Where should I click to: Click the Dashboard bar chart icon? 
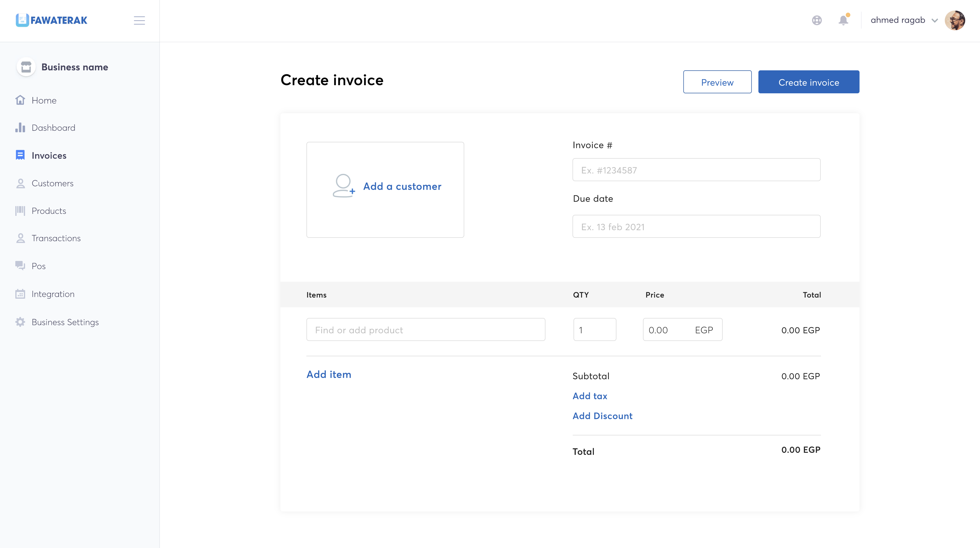pyautogui.click(x=20, y=127)
